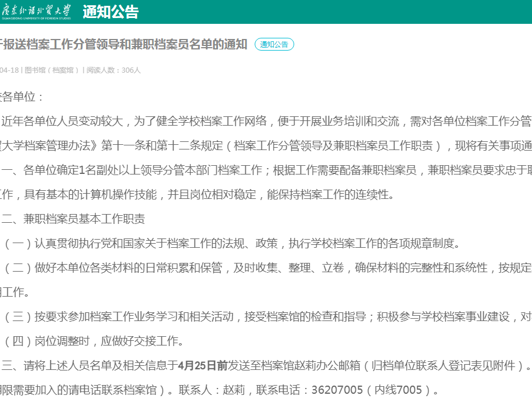Click item （一）认真贯彻执行党和国家
Screen dimensions: 532x399
pyautogui.click(x=233, y=243)
